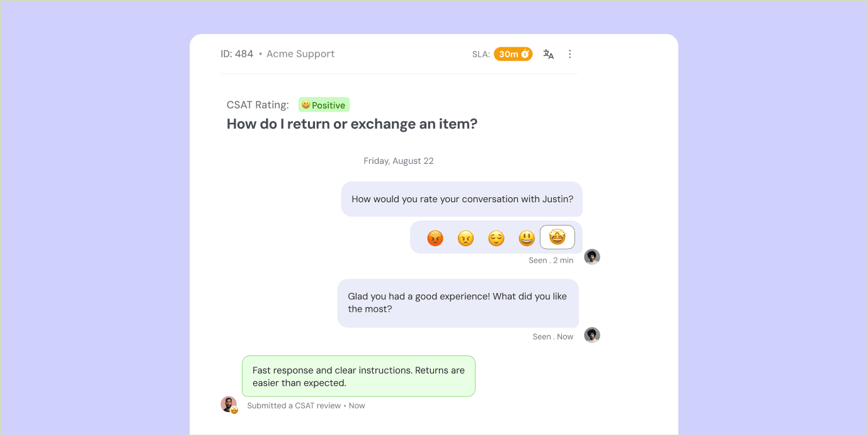Click the ticket ID: 484 label

point(237,54)
